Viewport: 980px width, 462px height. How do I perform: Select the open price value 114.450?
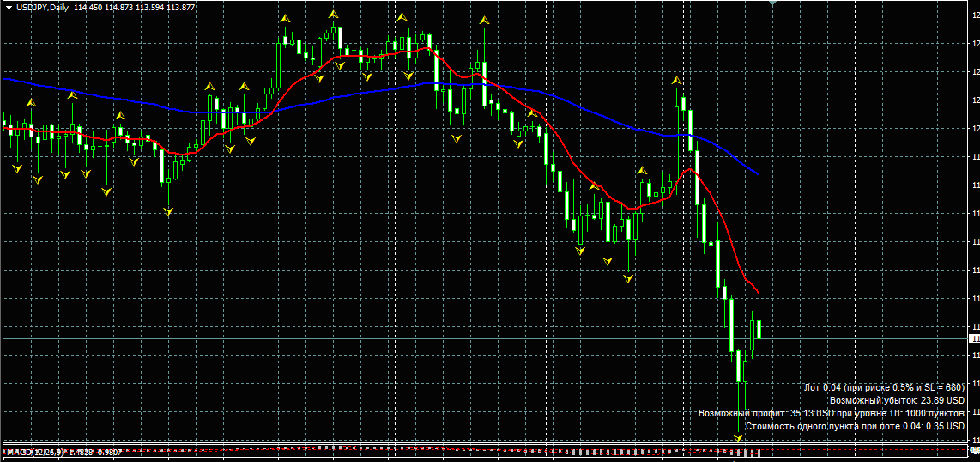coord(88,7)
